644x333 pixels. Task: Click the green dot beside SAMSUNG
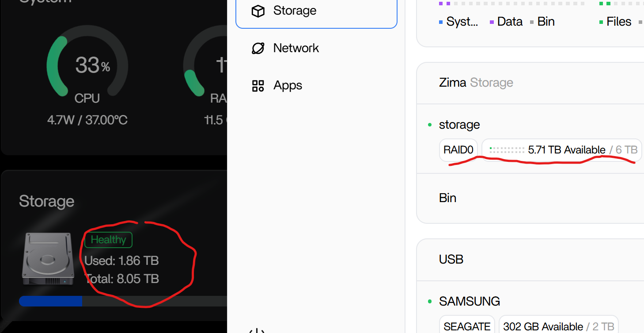(x=430, y=302)
